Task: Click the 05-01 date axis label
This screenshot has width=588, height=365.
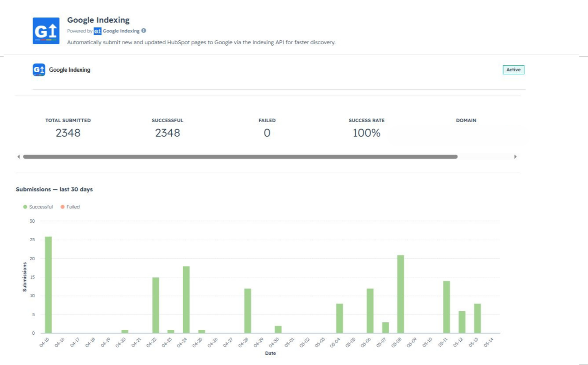Action: pyautogui.click(x=289, y=342)
